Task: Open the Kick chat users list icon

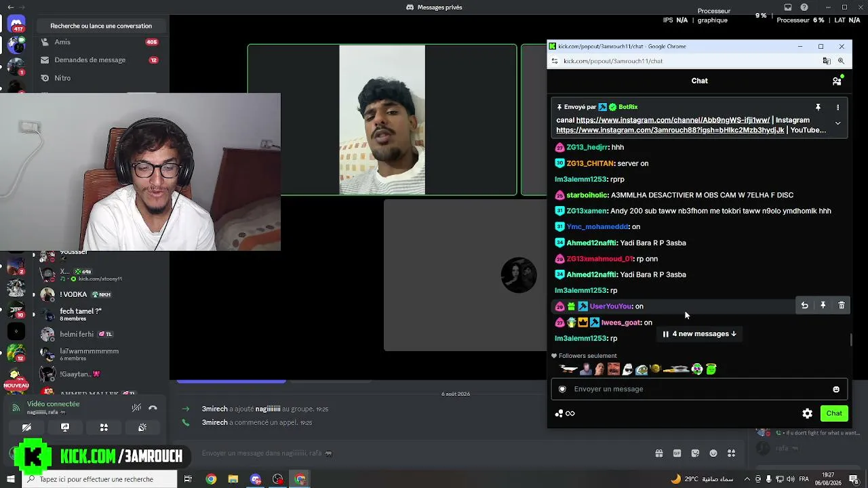Action: (x=837, y=81)
